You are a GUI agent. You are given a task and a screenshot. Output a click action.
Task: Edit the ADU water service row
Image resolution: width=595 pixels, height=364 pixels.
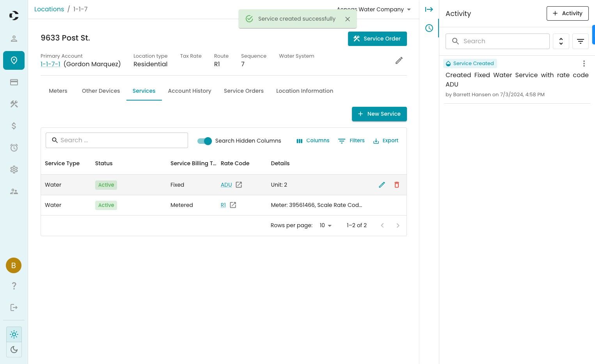click(x=382, y=185)
